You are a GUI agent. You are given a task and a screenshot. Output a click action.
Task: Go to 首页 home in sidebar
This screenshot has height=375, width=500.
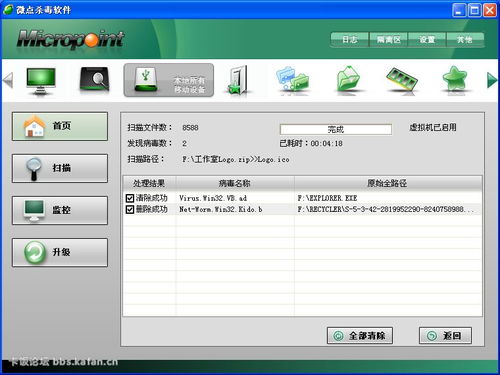[x=60, y=126]
